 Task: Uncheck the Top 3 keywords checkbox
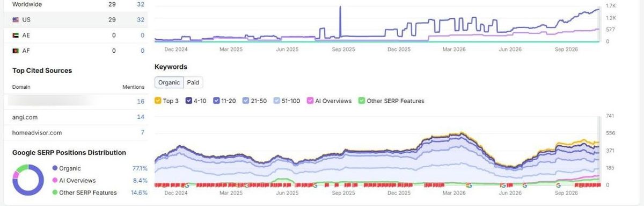tap(158, 101)
